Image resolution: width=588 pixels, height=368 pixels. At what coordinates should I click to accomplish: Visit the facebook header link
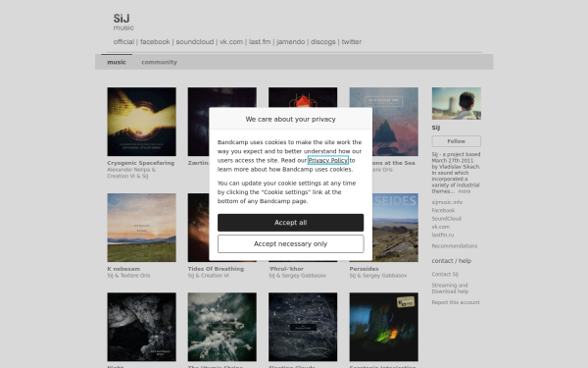coord(155,41)
